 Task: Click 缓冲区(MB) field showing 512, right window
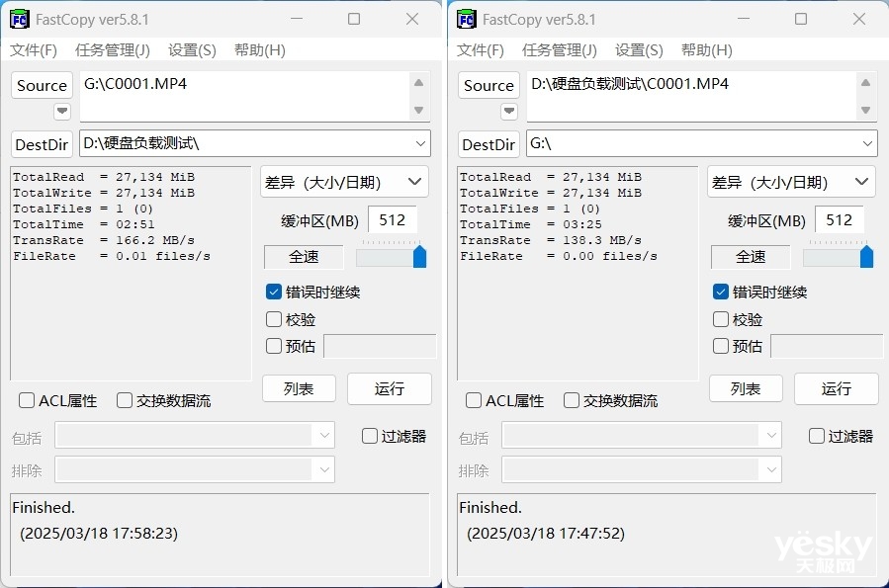(x=840, y=219)
